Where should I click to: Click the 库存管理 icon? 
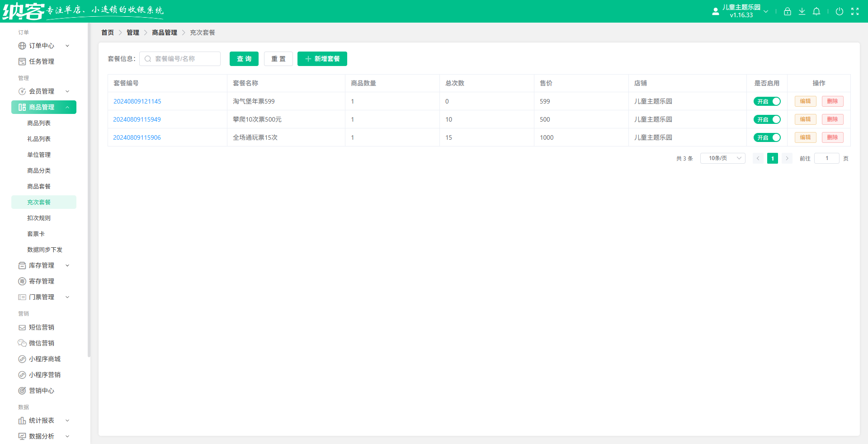22,265
